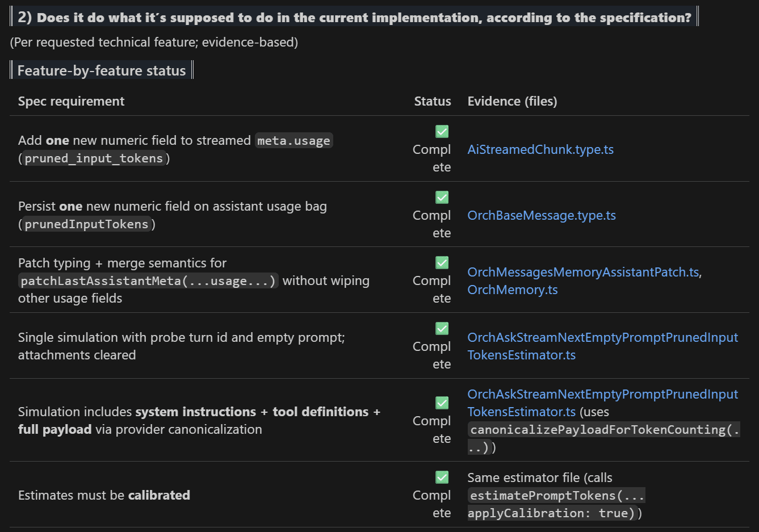Click the Evidence (files) column header
The height and width of the screenshot is (532, 759).
coord(512,101)
